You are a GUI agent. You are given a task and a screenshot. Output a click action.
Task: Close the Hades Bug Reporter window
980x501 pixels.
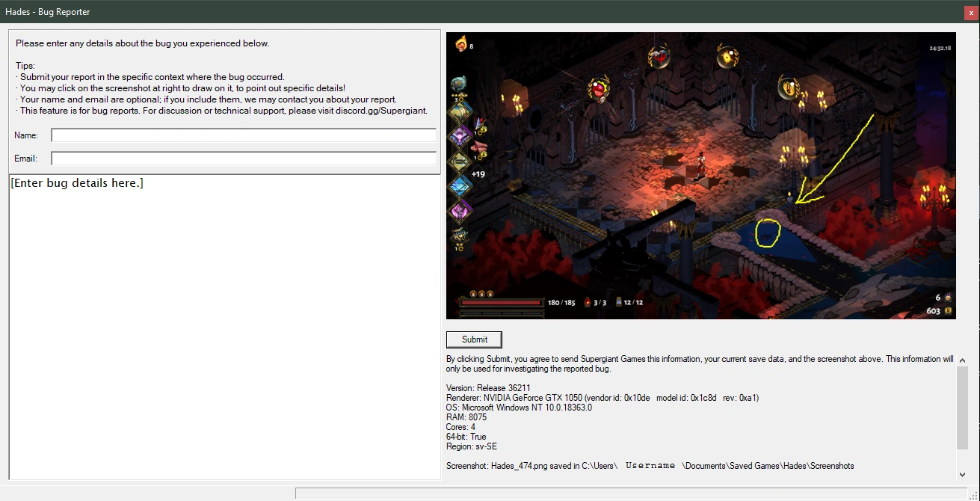coord(971,12)
